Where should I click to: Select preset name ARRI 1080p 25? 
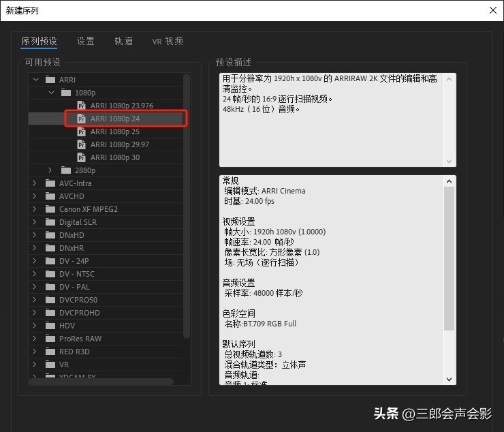tap(115, 132)
